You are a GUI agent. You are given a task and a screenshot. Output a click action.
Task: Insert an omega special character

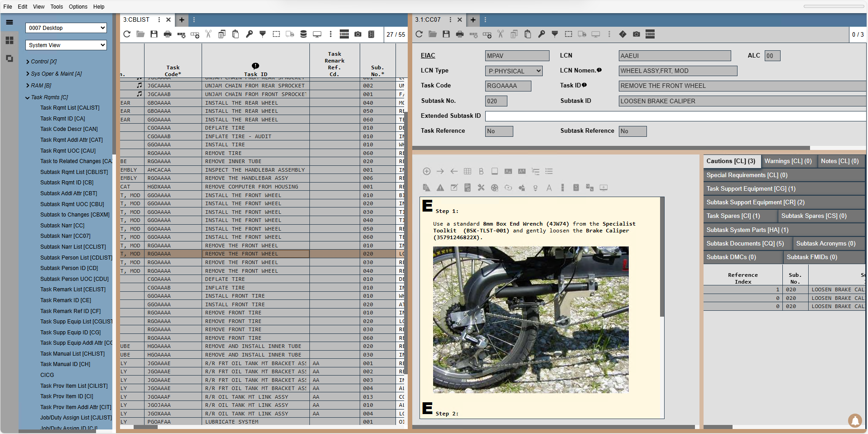click(x=535, y=188)
